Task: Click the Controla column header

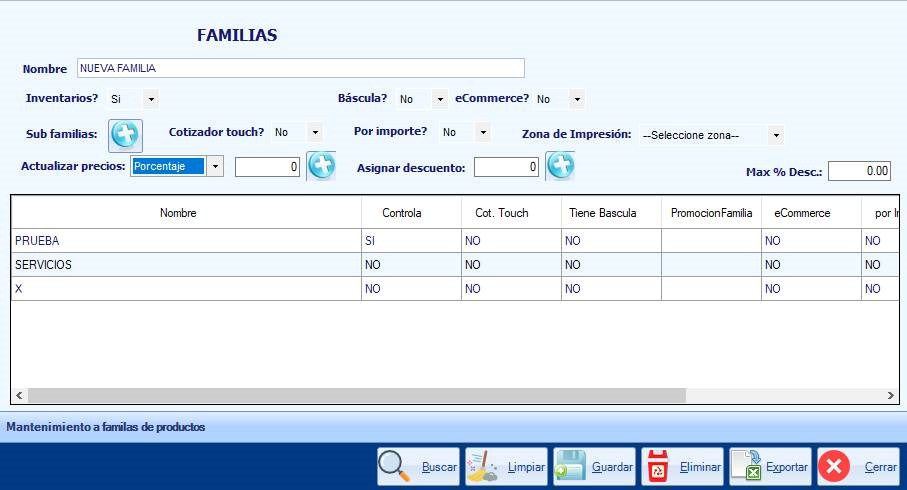Action: pyautogui.click(x=411, y=213)
